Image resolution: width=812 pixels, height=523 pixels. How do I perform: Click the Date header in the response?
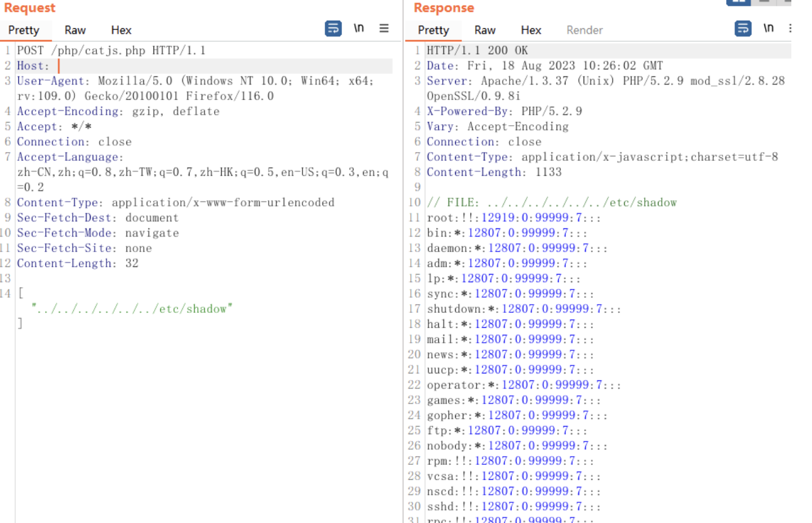click(x=545, y=66)
